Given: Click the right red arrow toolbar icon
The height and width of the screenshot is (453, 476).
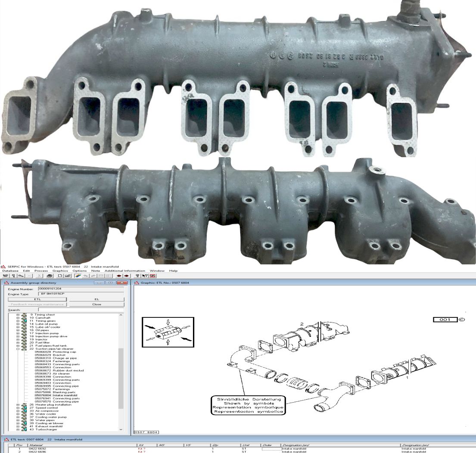Looking at the screenshot, I should pyautogui.click(x=126, y=276).
